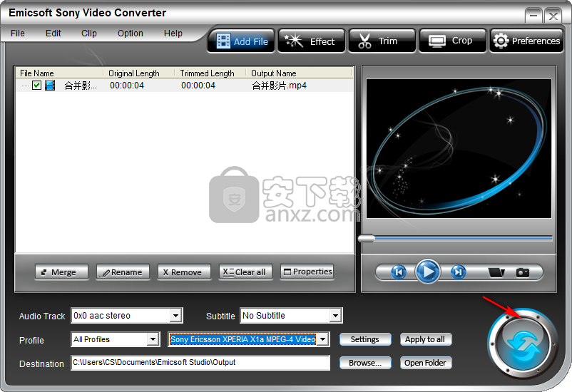Expand the All Profiles category dropdown

click(153, 339)
